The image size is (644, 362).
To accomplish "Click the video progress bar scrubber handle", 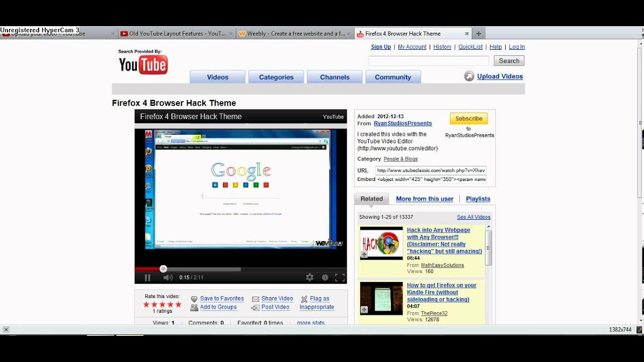I will click(163, 269).
